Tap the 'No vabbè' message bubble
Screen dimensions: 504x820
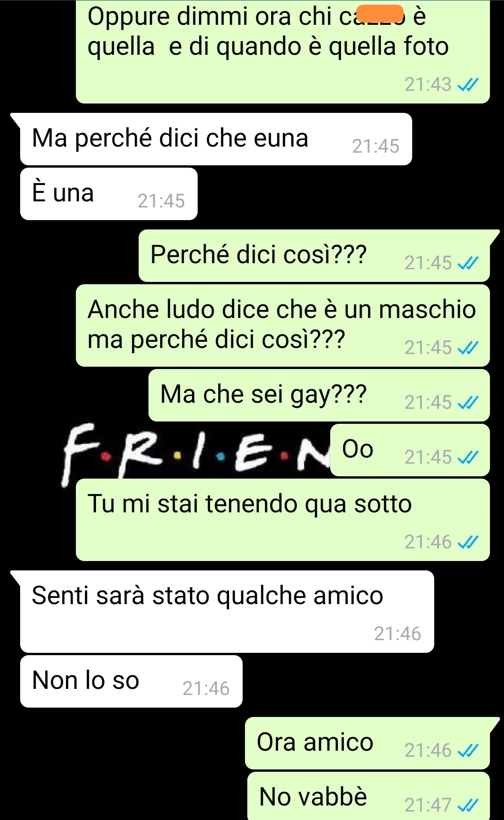369,796
